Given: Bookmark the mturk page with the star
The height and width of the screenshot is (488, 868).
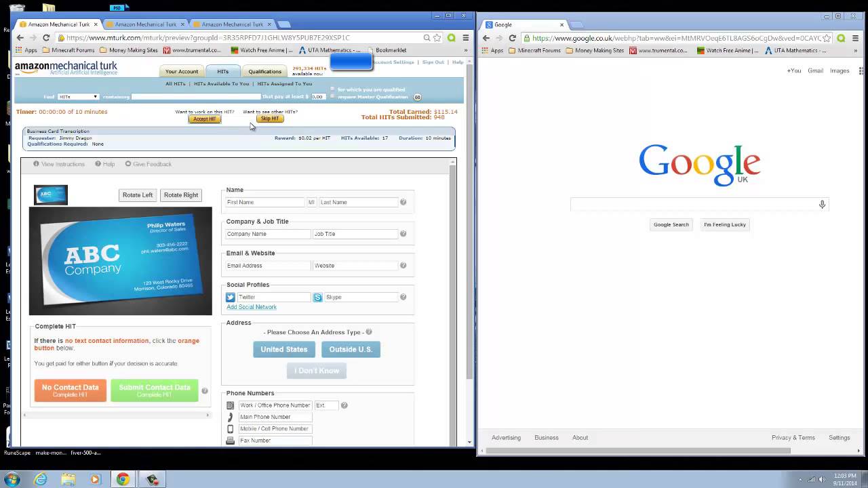Looking at the screenshot, I should coord(437,38).
